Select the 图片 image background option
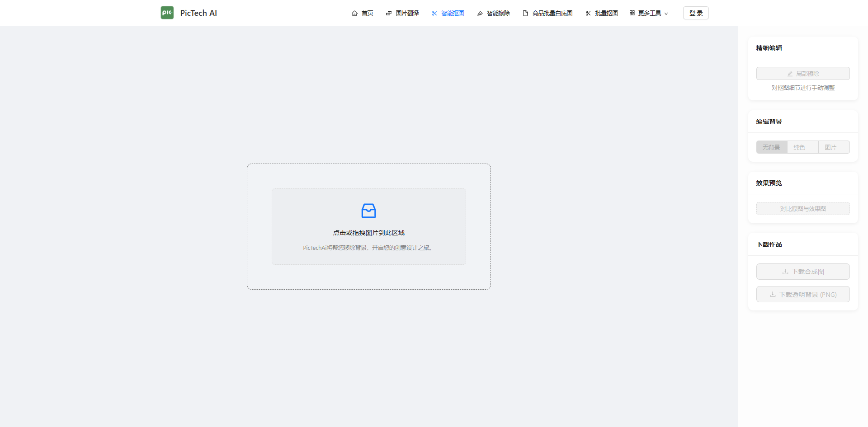The height and width of the screenshot is (427, 868). click(830, 147)
